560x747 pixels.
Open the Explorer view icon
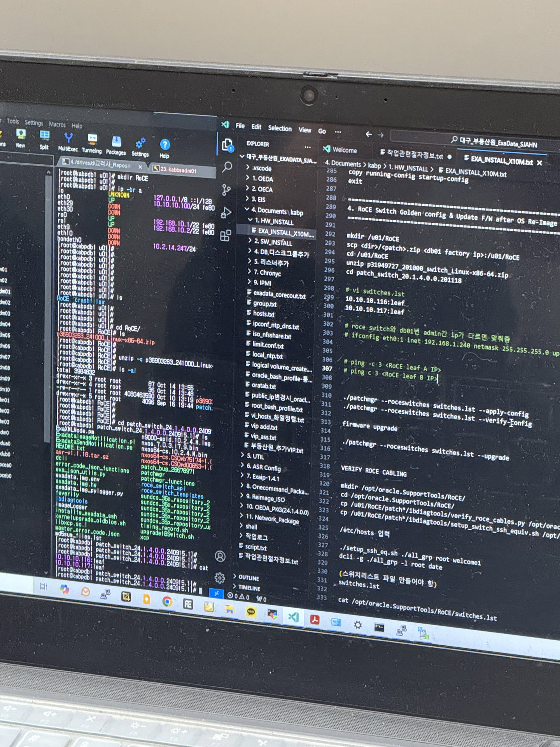[x=227, y=145]
